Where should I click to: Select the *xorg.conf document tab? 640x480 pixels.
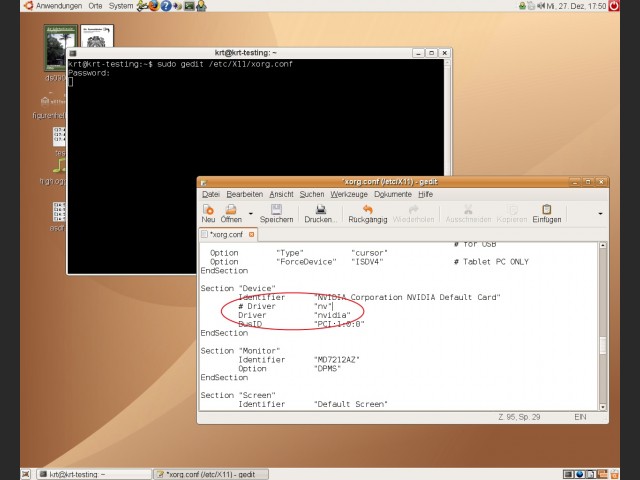pyautogui.click(x=226, y=235)
